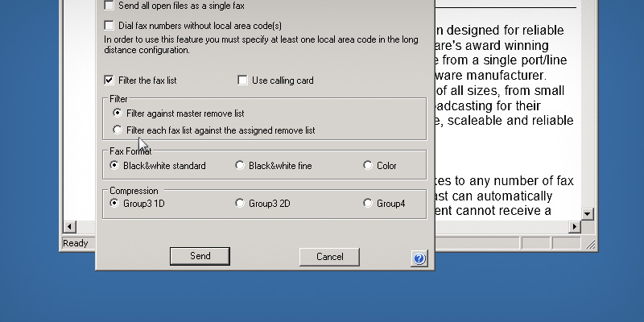Switch fax format to 'Black&white fine'
The width and height of the screenshot is (644, 322).
[240, 166]
